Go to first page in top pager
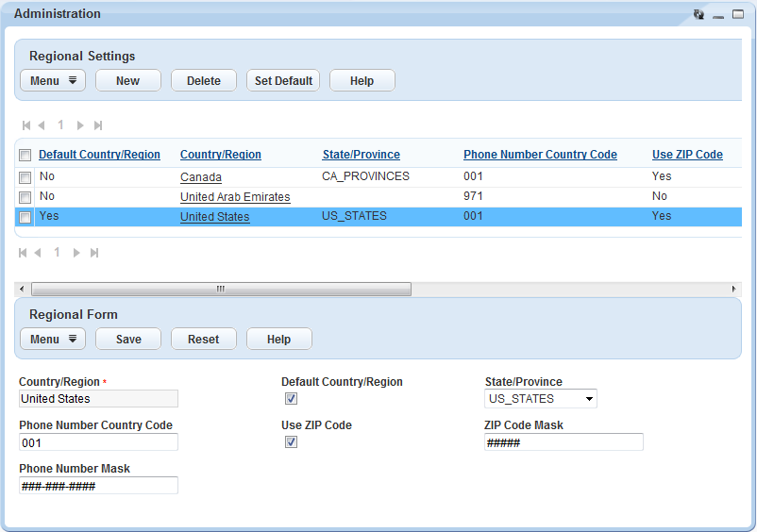This screenshot has width=757, height=532. (x=26, y=125)
